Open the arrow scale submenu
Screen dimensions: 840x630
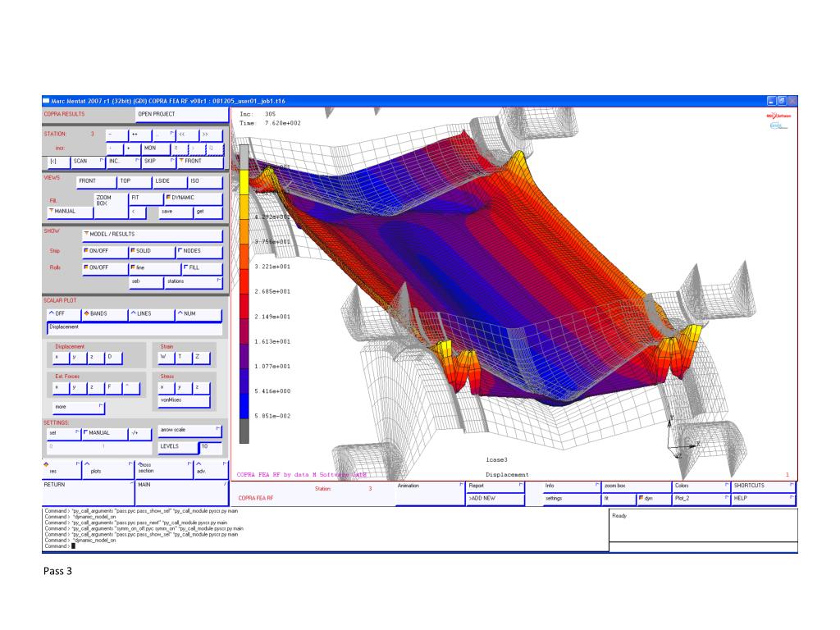[189, 430]
